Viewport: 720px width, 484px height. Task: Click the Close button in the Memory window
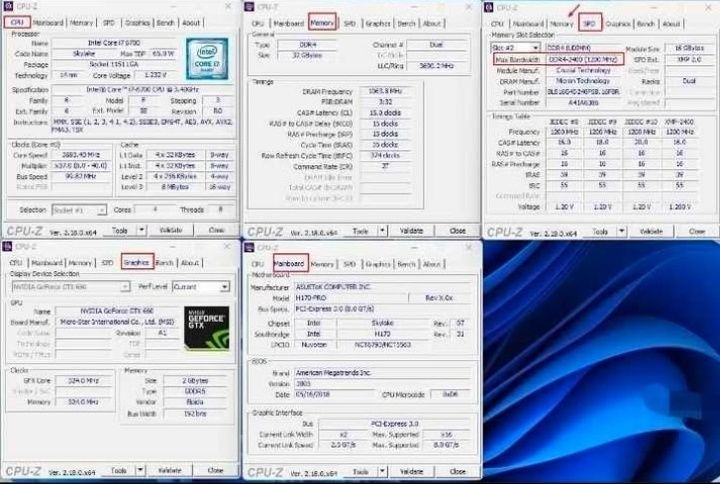pyautogui.click(x=457, y=231)
